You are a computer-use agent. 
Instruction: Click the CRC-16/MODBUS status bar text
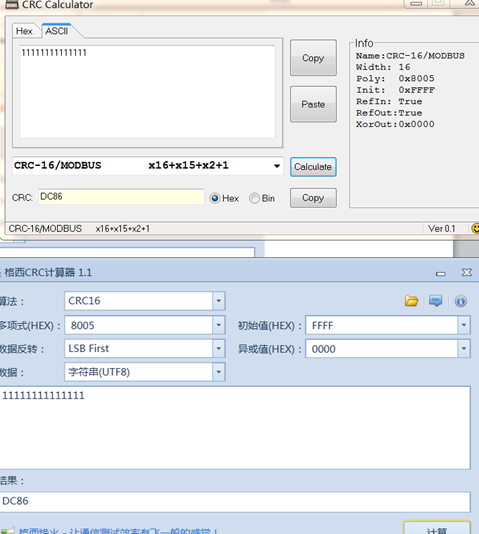click(x=45, y=228)
